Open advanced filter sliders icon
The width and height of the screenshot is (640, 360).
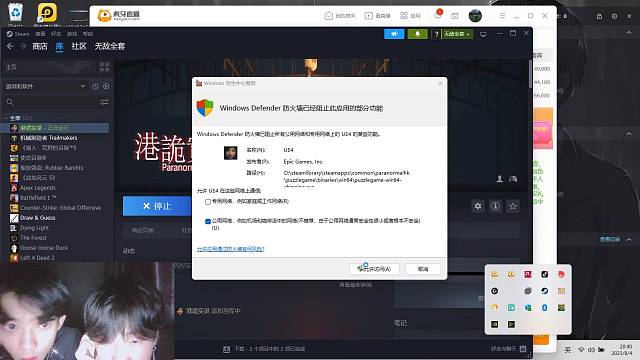[104, 102]
